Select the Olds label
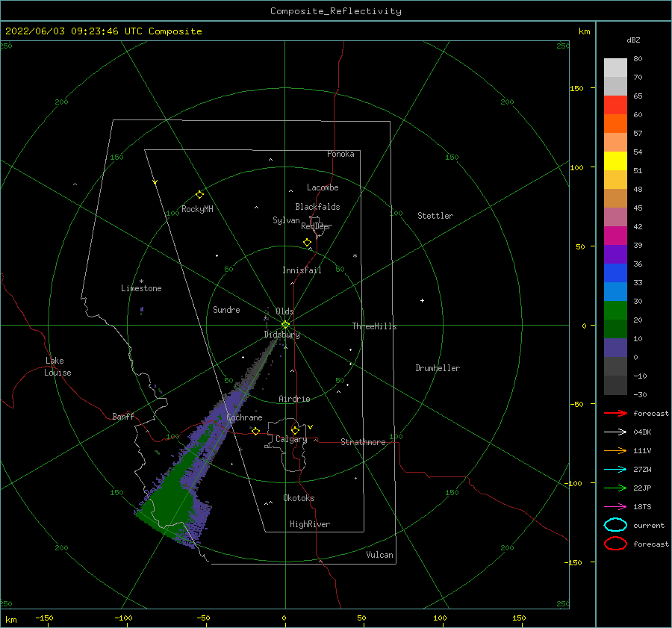 pos(284,311)
